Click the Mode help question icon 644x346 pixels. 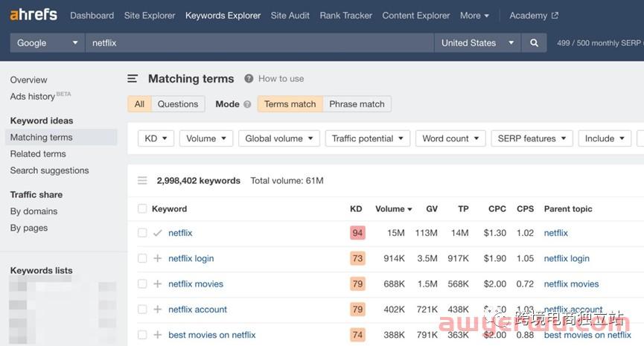point(247,104)
